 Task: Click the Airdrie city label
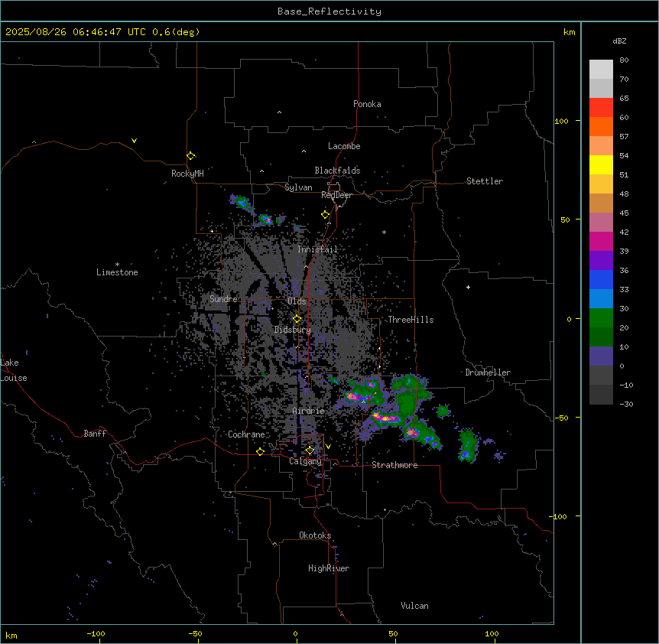(309, 411)
